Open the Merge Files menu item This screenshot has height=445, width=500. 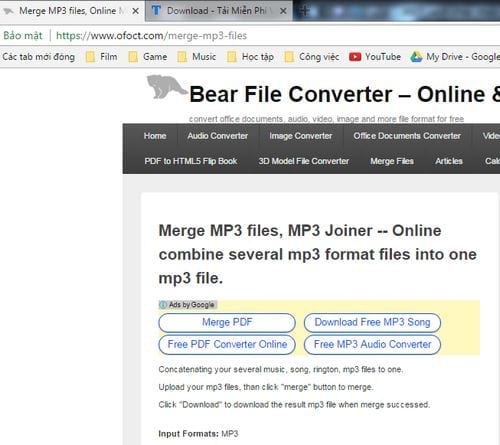coord(392,161)
